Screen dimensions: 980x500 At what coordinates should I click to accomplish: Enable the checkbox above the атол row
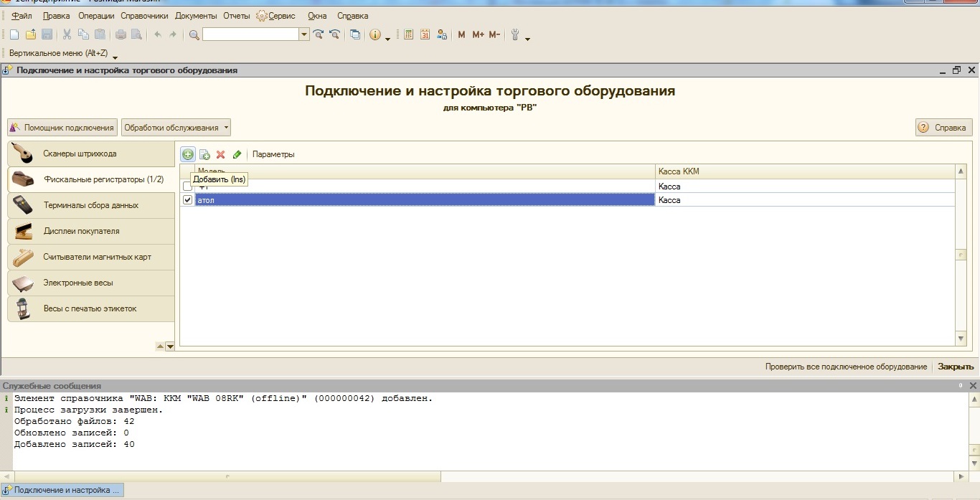[x=187, y=187]
